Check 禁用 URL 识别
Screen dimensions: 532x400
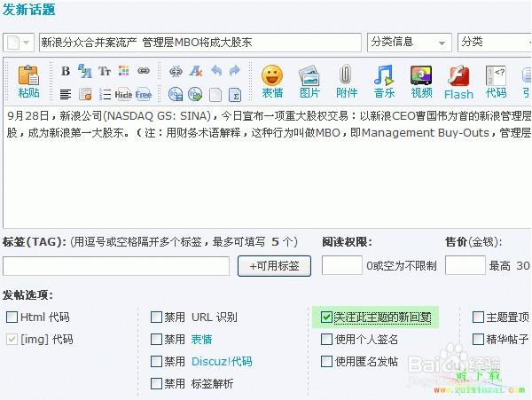coord(156,318)
